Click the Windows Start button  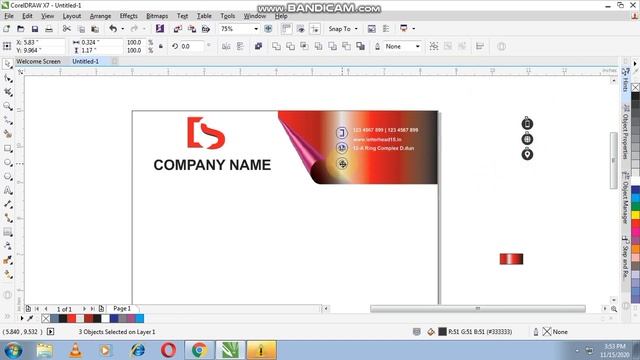(x=13, y=350)
